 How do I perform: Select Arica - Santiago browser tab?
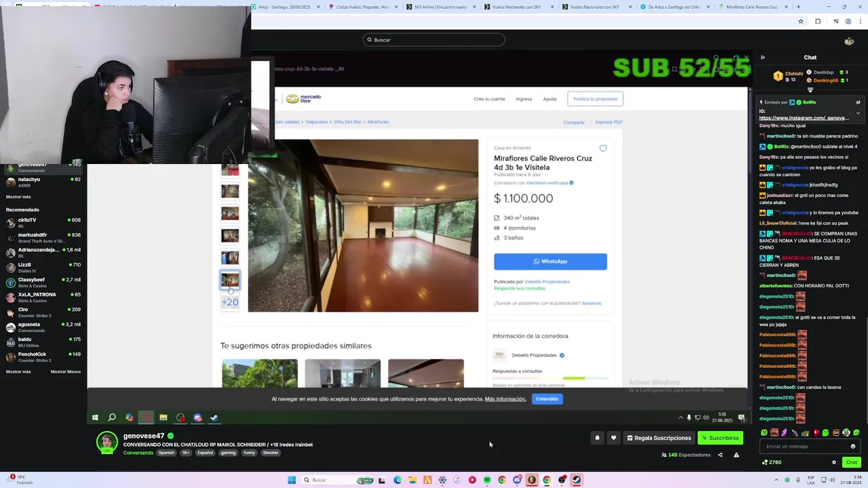[x=285, y=7]
